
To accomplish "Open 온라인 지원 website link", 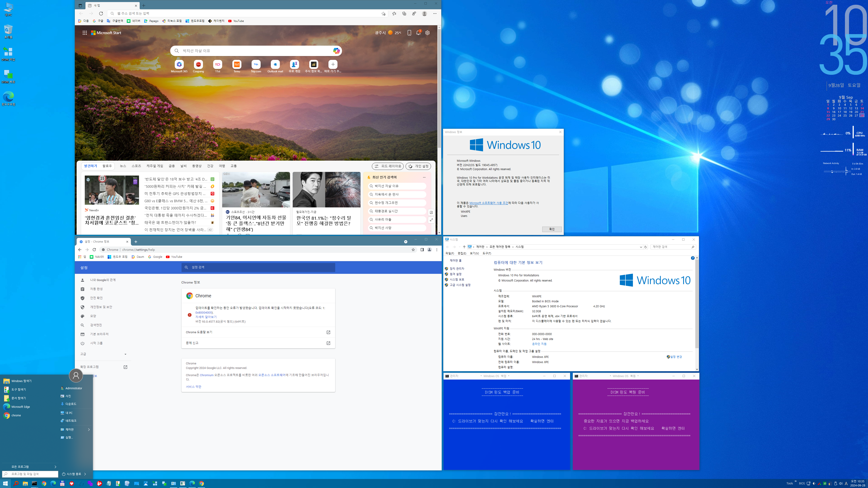I will point(539,344).
